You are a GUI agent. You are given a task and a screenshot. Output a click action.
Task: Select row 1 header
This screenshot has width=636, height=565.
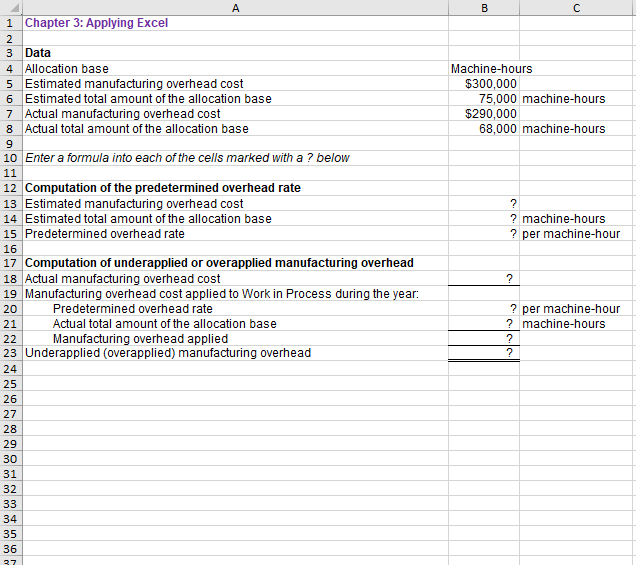(x=10, y=23)
